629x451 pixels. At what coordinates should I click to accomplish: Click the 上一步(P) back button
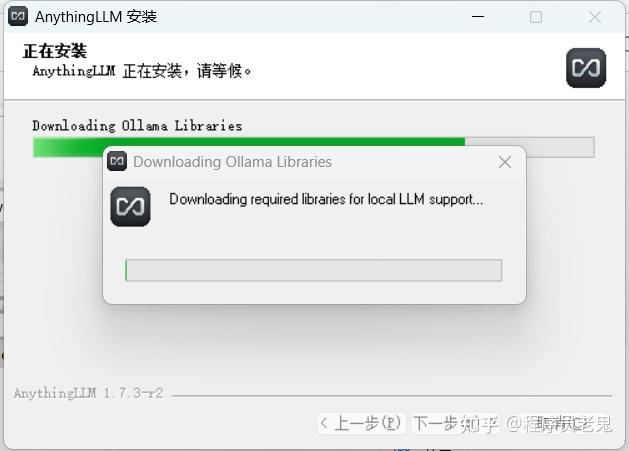tap(362, 423)
